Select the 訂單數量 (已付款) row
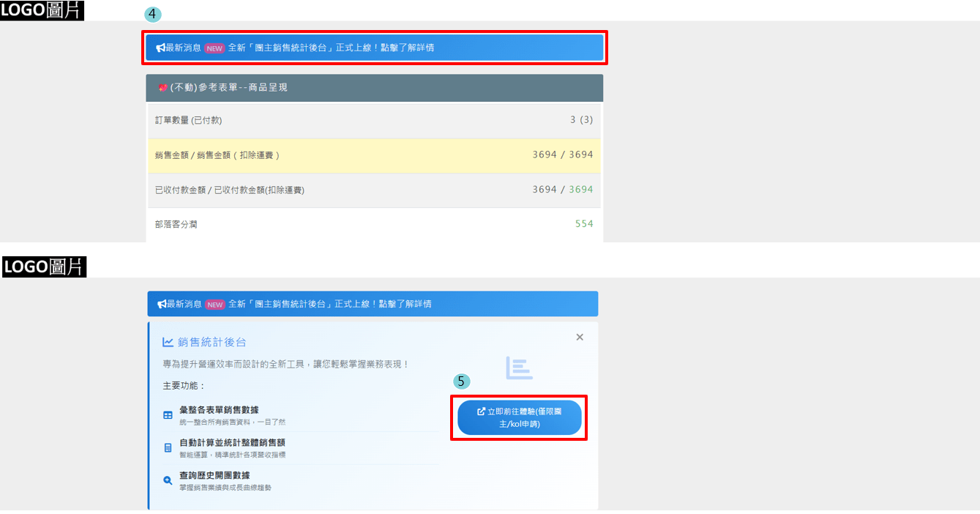 (x=374, y=120)
